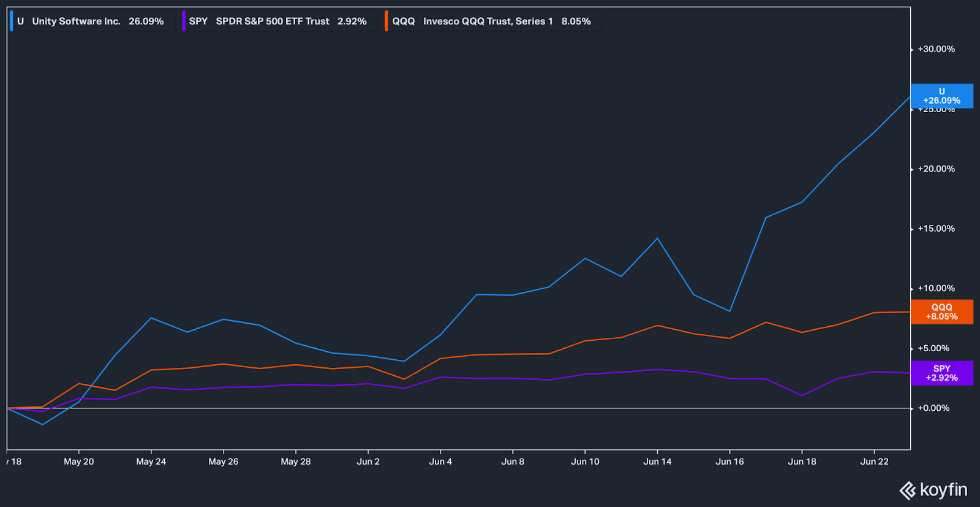
Task: Click the Jun 14 date label
Action: [x=657, y=462]
